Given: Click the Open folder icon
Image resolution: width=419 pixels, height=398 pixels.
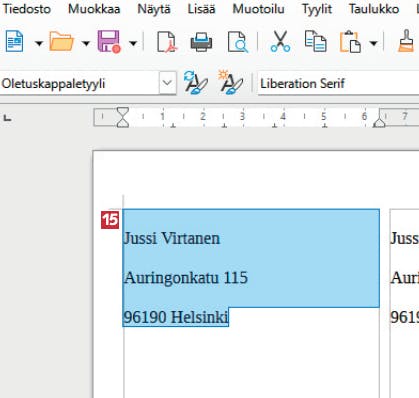Looking at the screenshot, I should [62, 41].
